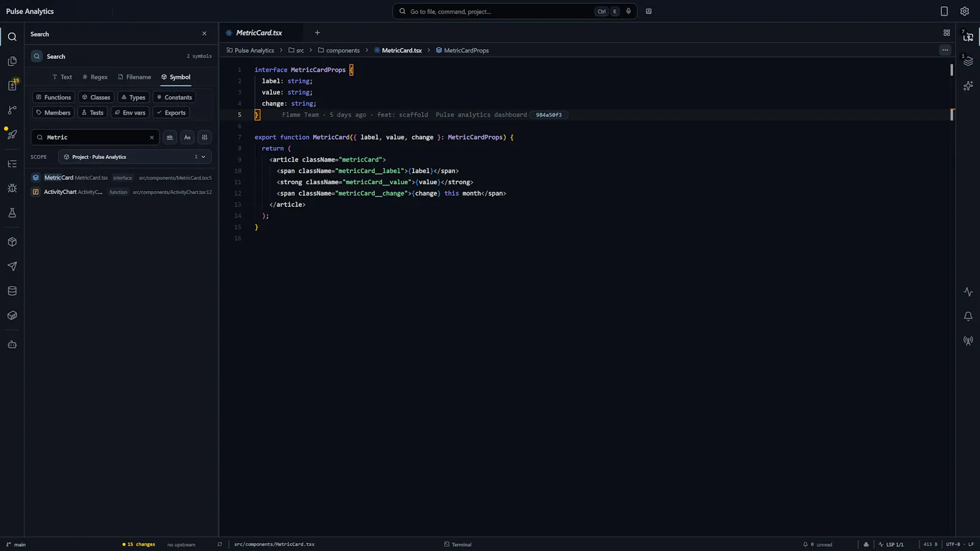Click the main branch status item

16,544
